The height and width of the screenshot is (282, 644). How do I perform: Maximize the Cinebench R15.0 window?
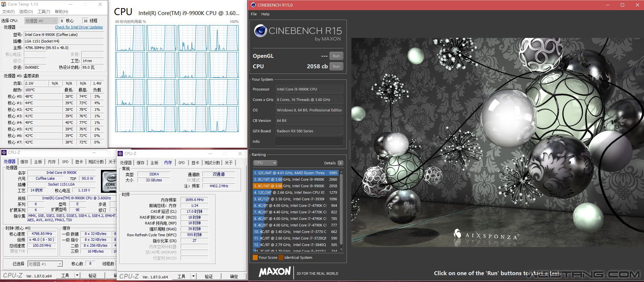click(x=622, y=5)
